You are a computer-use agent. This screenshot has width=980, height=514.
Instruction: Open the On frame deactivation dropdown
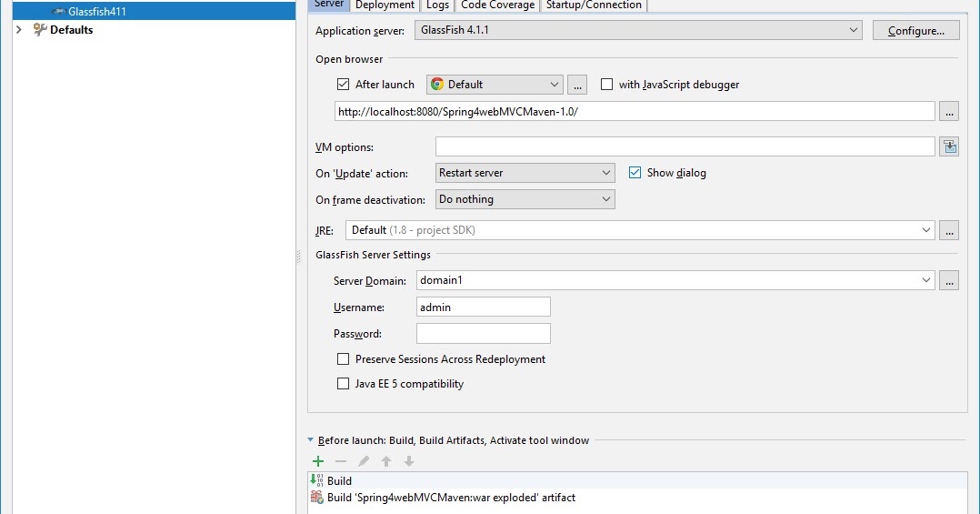525,199
